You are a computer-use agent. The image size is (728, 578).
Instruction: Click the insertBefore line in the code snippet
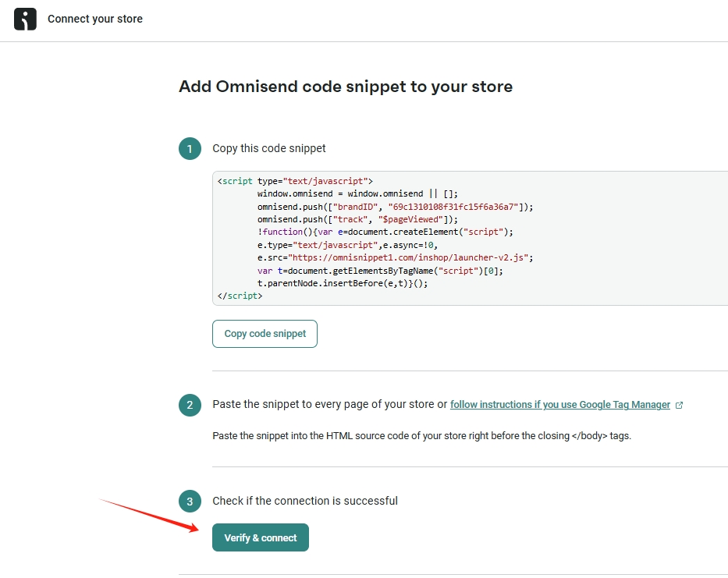coord(343,283)
